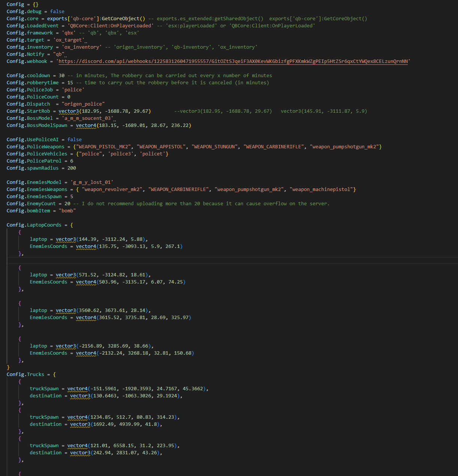Click the comment about robbery canceled in minutes

pyautogui.click(x=172, y=83)
